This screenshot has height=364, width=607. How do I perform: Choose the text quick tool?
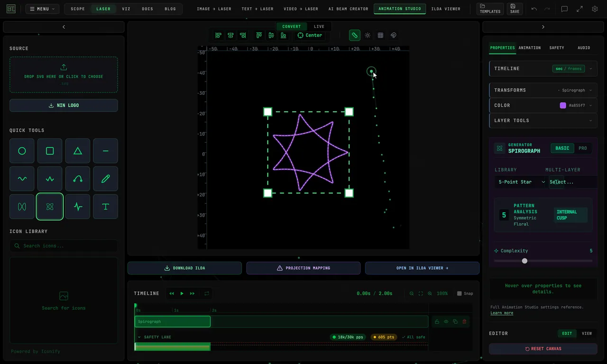coord(105,207)
